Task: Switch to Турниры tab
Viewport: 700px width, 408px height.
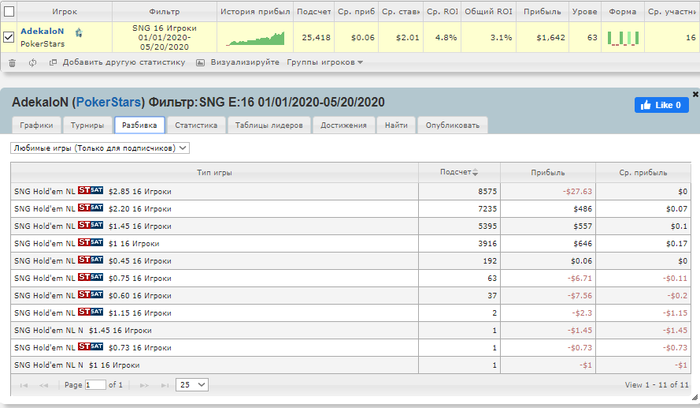Action: 88,125
